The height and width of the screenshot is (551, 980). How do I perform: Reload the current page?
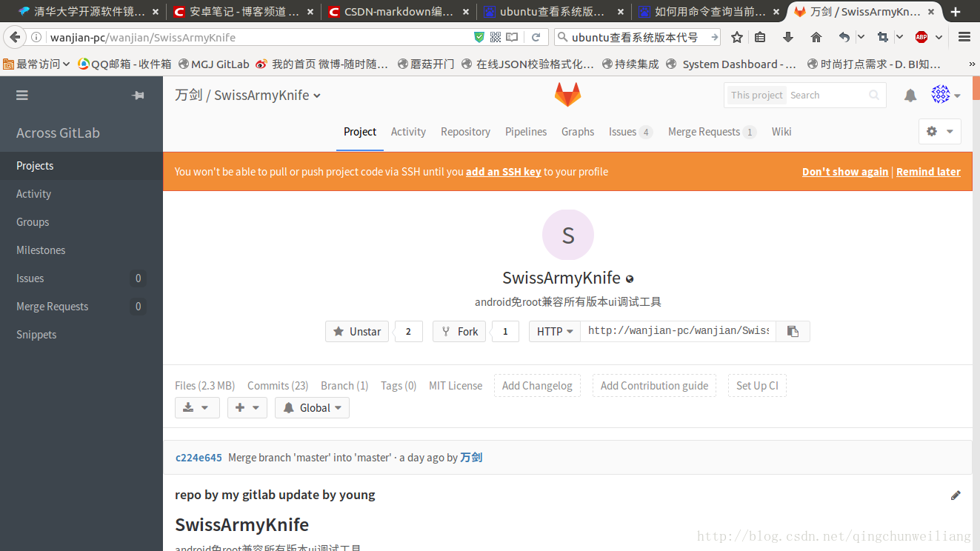536,37
